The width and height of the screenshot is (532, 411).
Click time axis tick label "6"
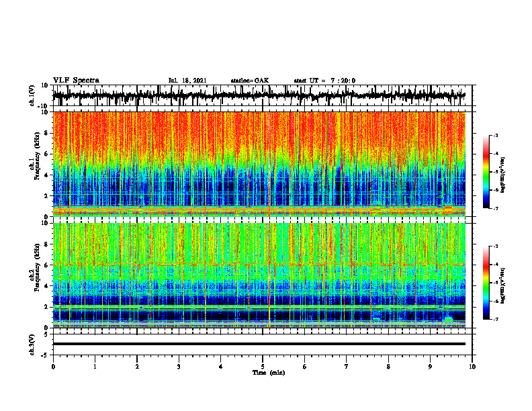305,367
